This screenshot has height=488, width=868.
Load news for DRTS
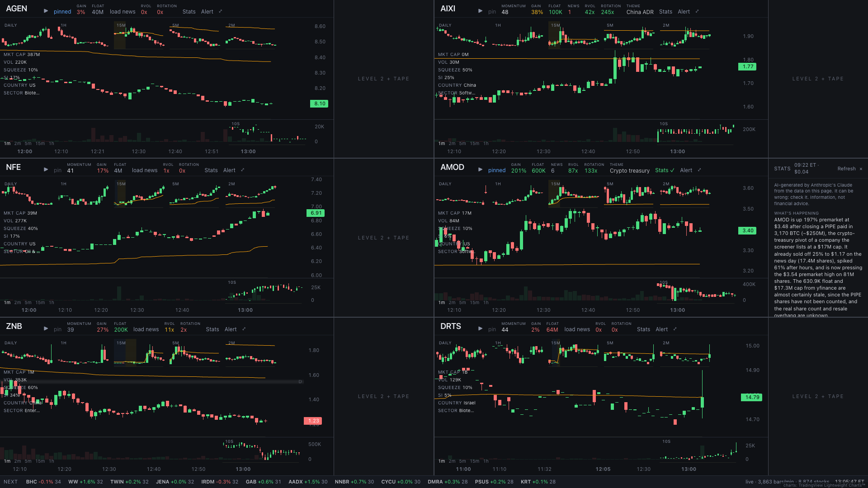tap(577, 329)
